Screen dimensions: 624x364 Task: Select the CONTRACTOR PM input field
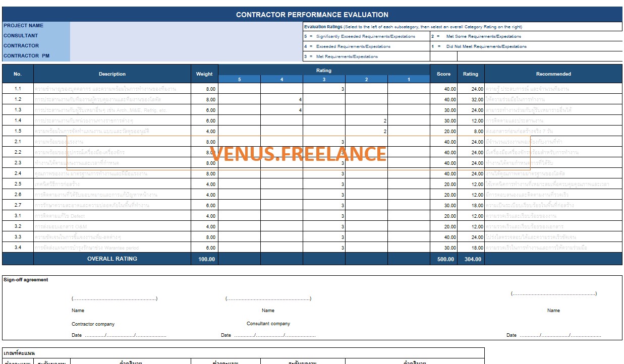(x=186, y=56)
